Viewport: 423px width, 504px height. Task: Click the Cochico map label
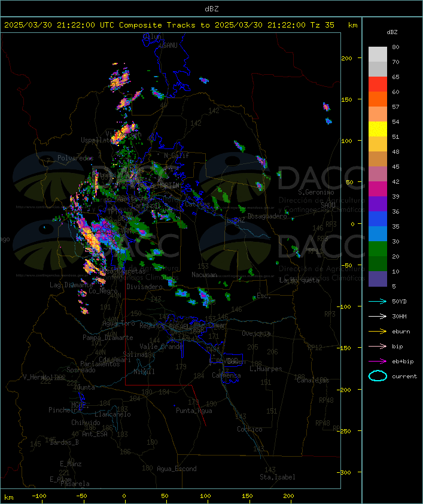point(249,429)
